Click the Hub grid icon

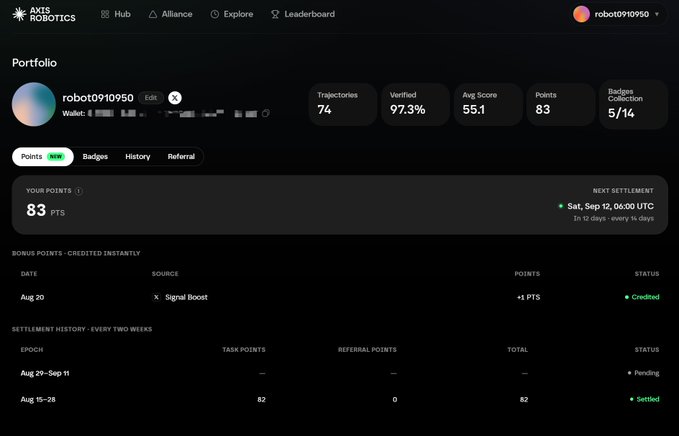[105, 14]
